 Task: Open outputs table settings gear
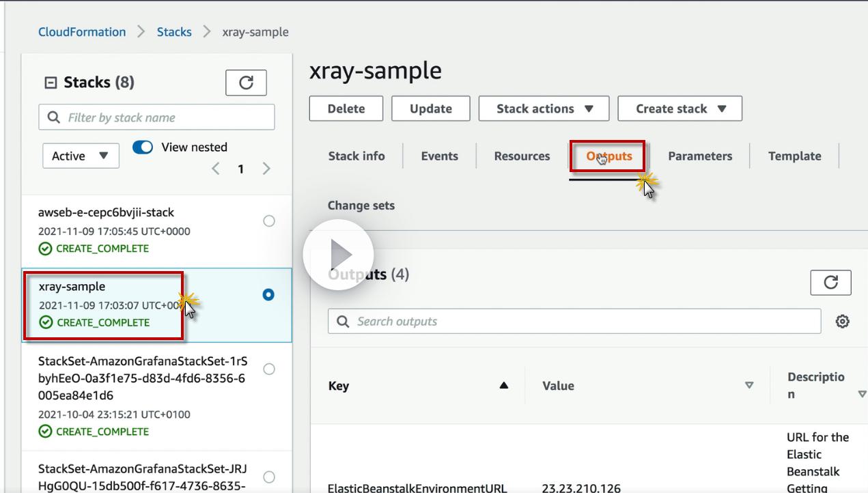tap(843, 322)
